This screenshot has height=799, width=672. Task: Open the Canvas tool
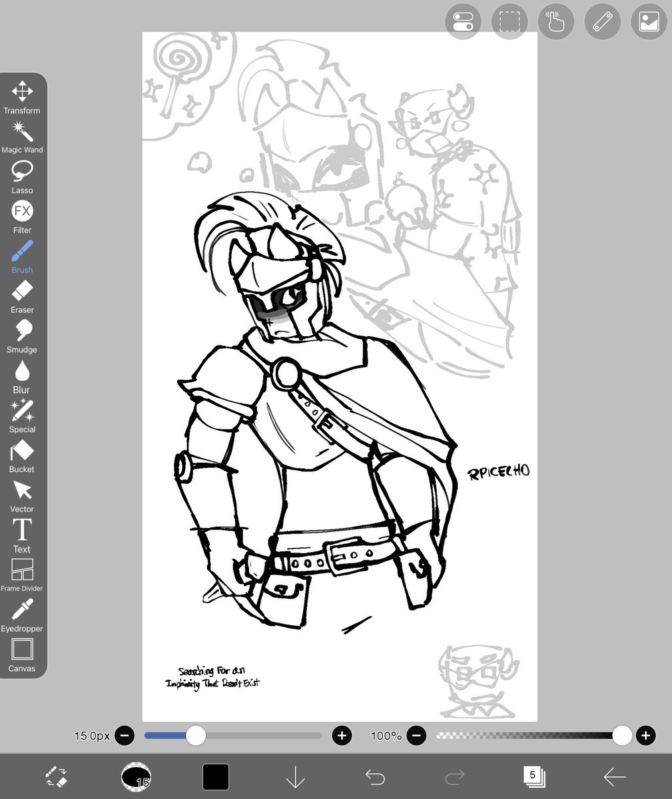[22, 656]
